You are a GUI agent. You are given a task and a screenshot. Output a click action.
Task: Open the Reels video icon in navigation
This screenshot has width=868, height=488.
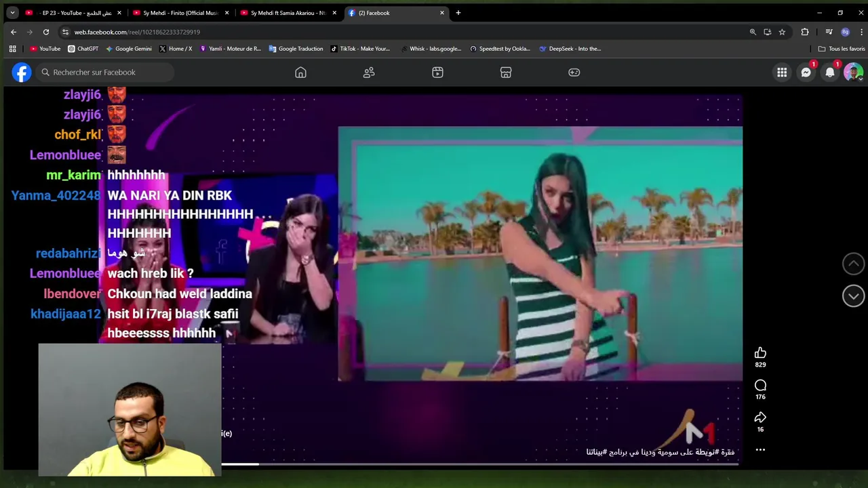pyautogui.click(x=437, y=73)
